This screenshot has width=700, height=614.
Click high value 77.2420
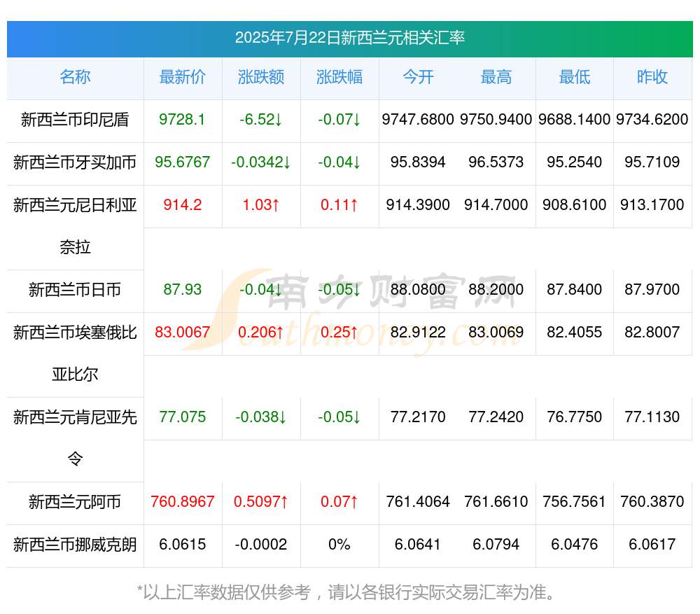(x=496, y=417)
